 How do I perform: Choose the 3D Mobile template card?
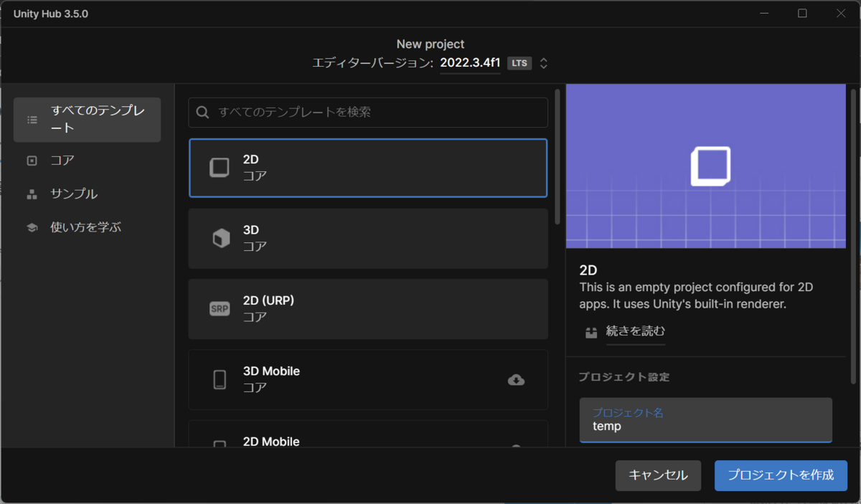tap(368, 380)
